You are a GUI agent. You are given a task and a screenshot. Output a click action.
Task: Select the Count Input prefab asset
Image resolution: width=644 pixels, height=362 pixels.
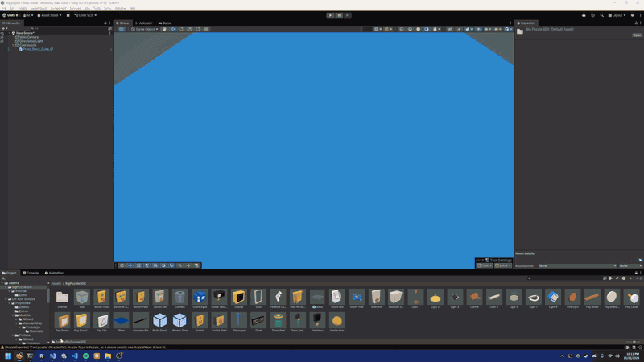(200, 298)
